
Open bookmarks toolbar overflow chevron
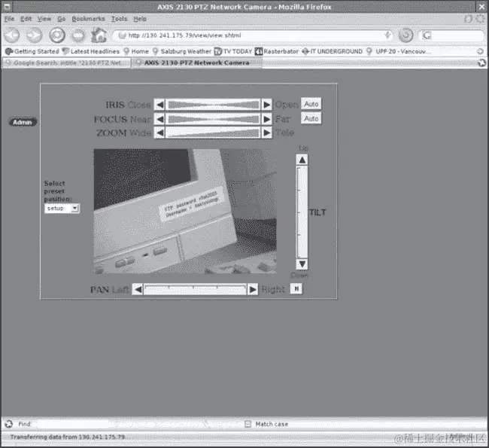click(480, 51)
